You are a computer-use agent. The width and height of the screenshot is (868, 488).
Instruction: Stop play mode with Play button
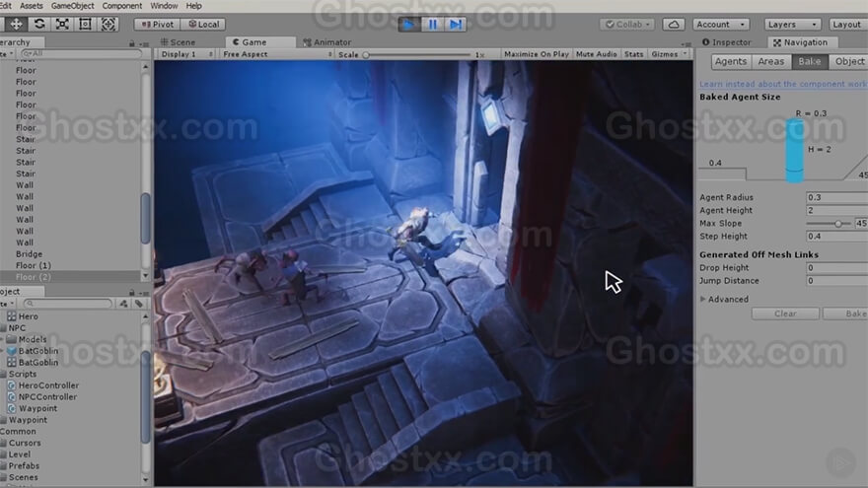click(x=409, y=25)
